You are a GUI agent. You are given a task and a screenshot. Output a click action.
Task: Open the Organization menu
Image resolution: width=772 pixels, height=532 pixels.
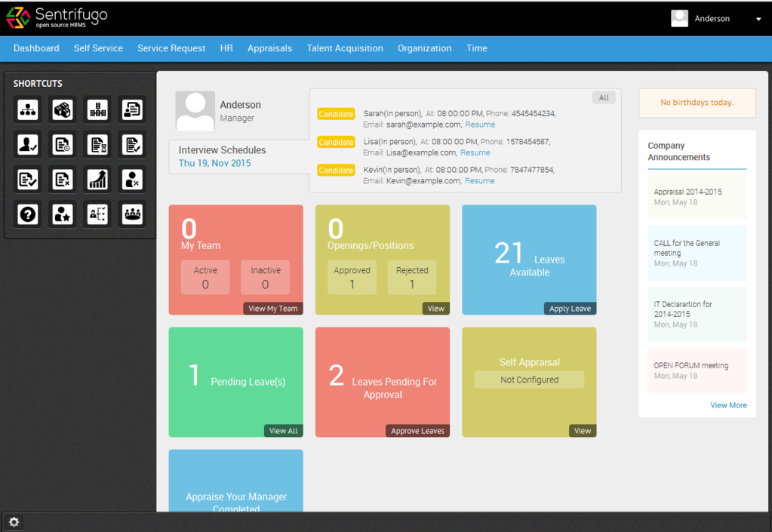click(425, 48)
